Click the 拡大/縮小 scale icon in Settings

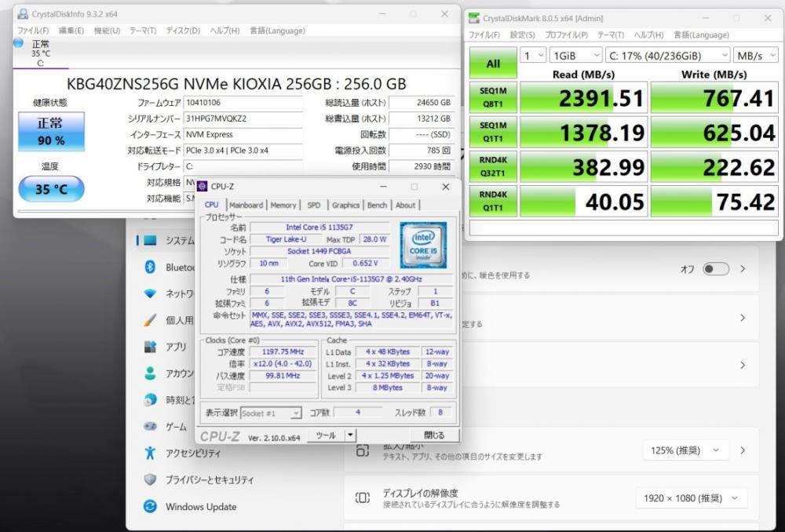(363, 450)
